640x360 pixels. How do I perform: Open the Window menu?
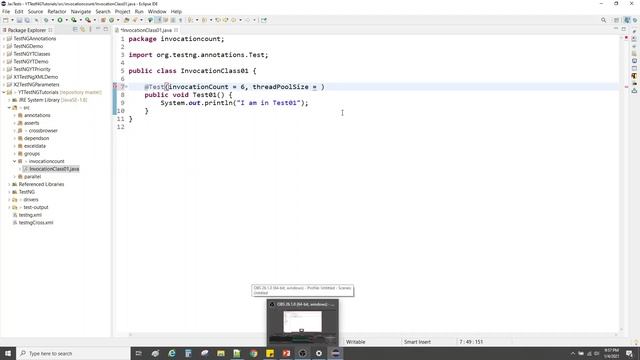coord(157,11)
